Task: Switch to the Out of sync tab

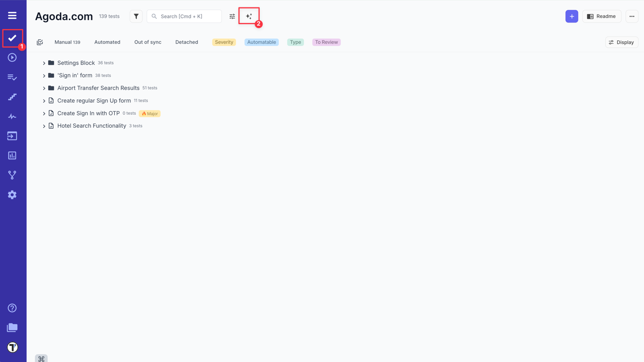Action: click(148, 42)
